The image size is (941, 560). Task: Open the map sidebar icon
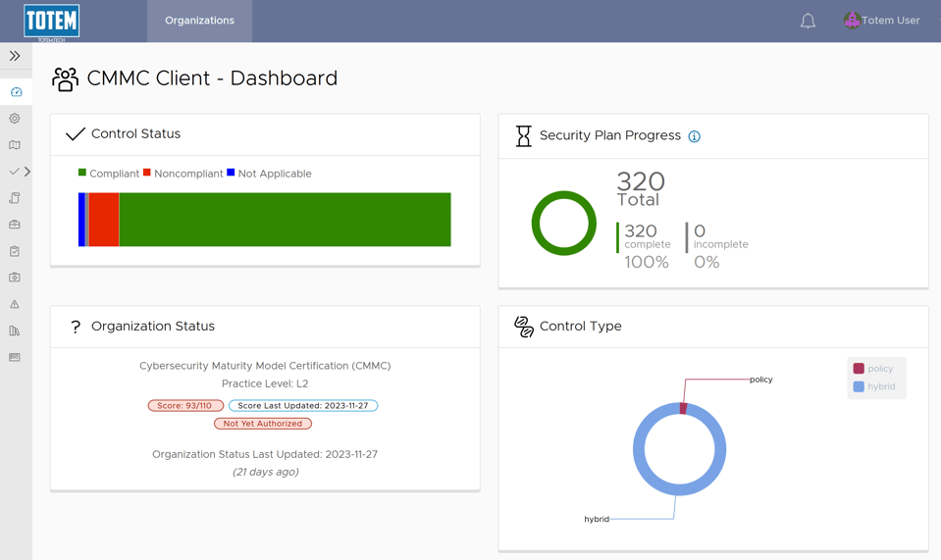15,144
